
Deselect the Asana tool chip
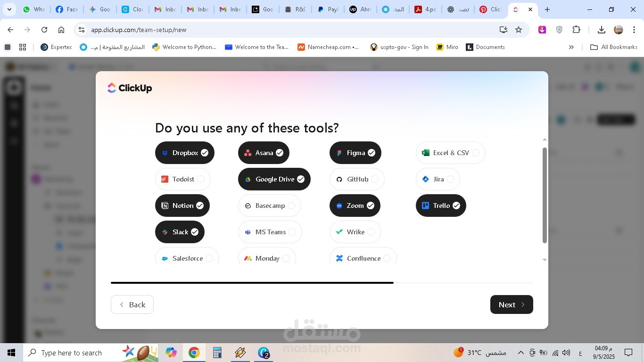264,153
